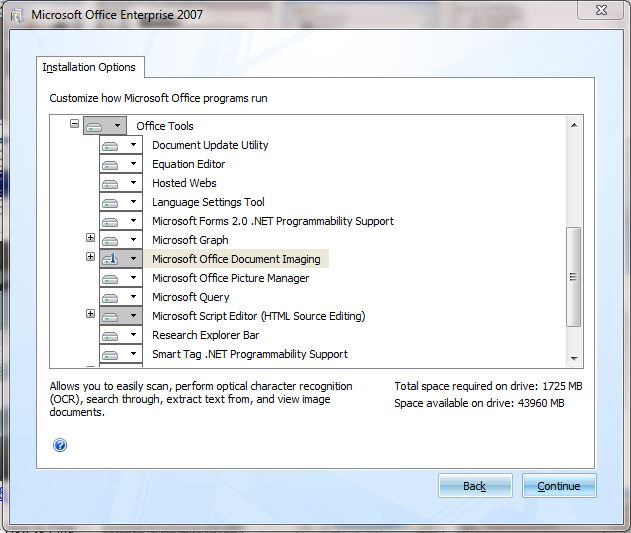Click 'Customize how Microsoft Office programs run' heading
Image resolution: width=631 pixels, height=533 pixels.
pos(159,98)
